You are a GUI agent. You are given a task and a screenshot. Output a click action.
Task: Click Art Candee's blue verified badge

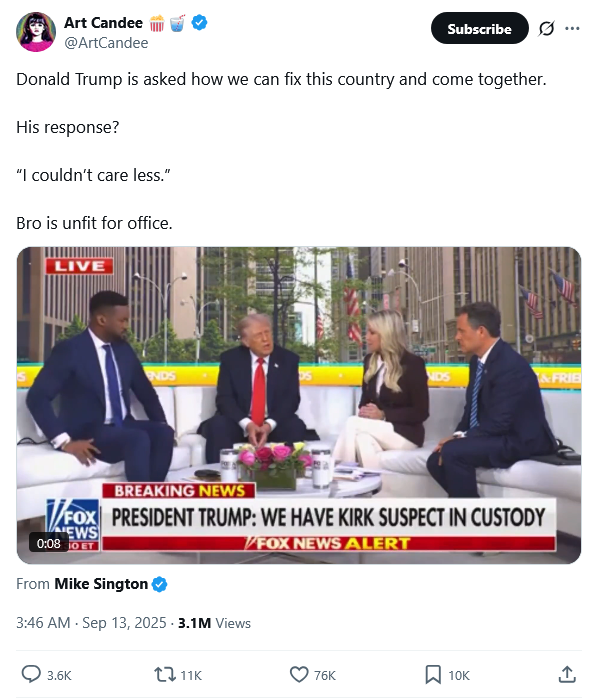pos(199,22)
